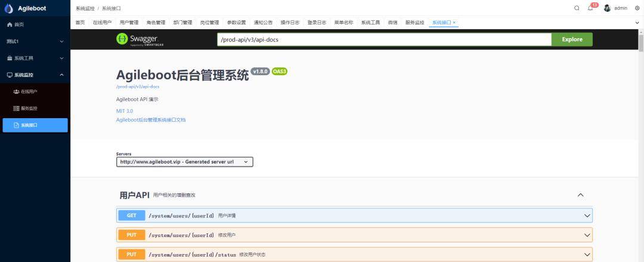Viewport: 644px width, 262px height.
Task: Click the 用户API section heading
Action: (134, 195)
